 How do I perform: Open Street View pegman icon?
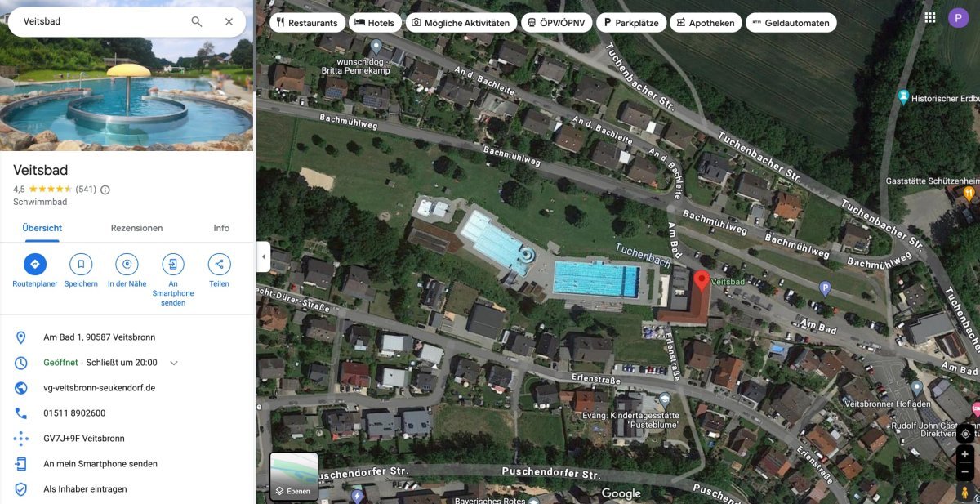(965, 493)
